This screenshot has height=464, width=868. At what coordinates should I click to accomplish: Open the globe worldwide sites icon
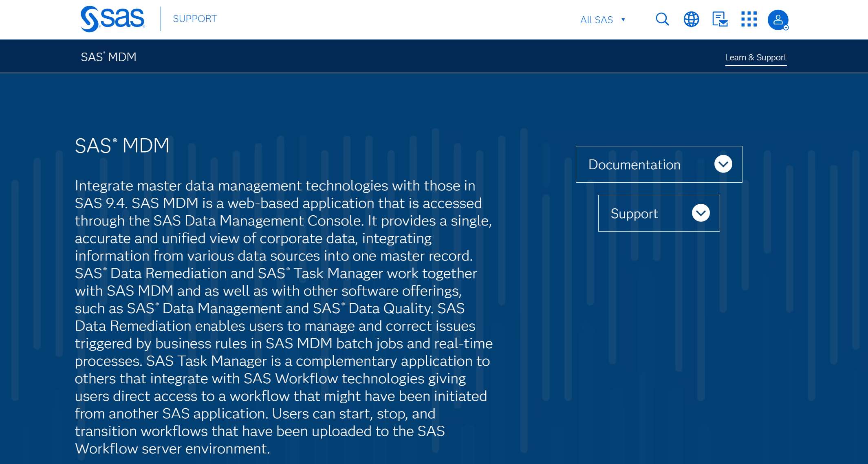(691, 19)
